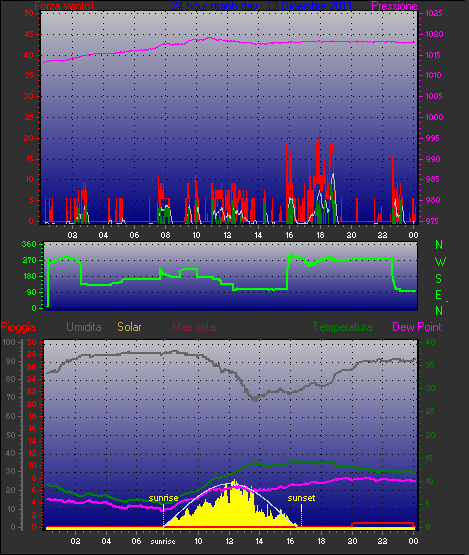The width and height of the screenshot is (469, 555).
Task: Click the Pioggia legend label
Action: pyautogui.click(x=18, y=327)
